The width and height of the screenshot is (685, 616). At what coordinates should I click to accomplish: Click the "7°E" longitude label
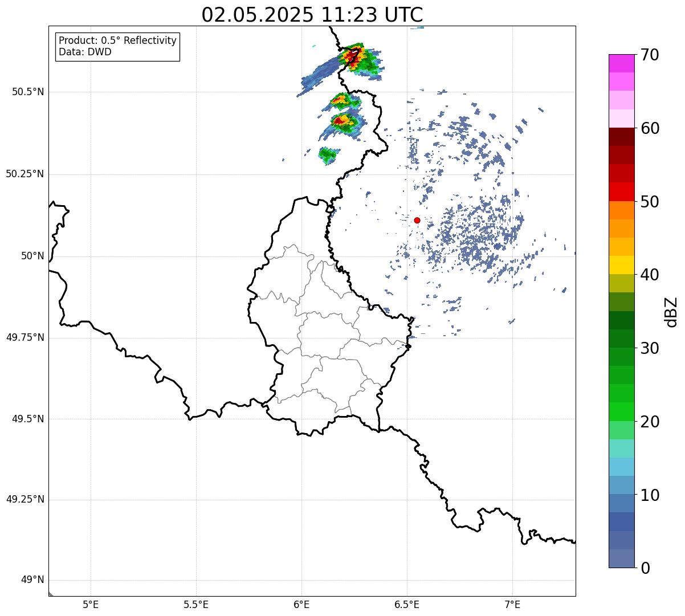click(512, 604)
